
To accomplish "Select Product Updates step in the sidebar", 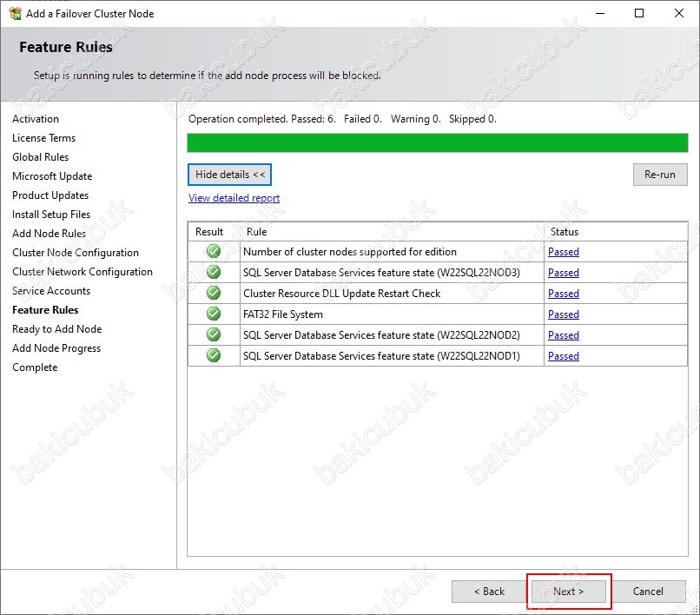I will click(50, 195).
